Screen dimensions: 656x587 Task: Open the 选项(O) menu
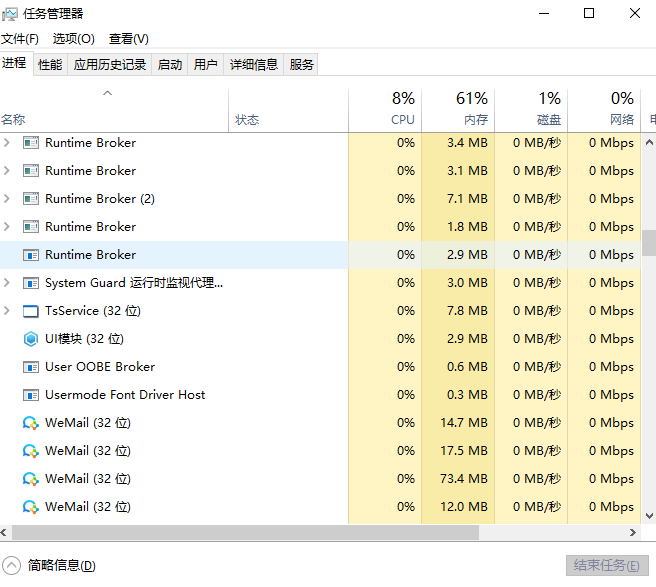point(74,39)
